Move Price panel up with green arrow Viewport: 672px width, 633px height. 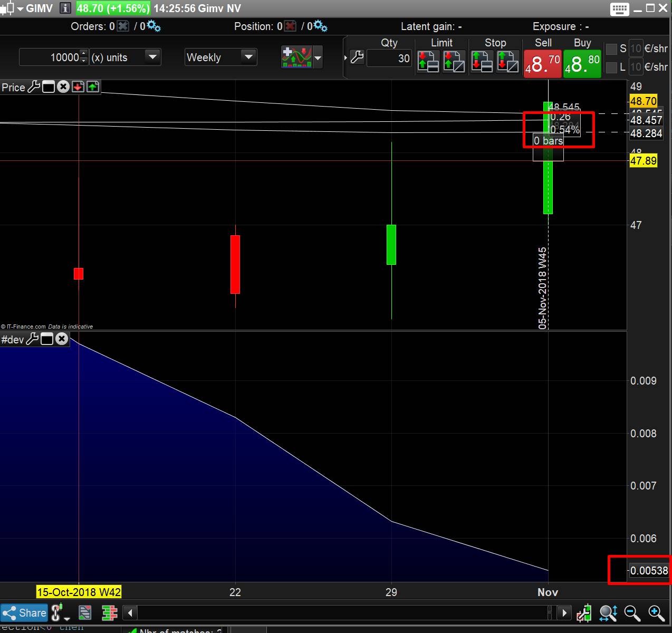[93, 87]
